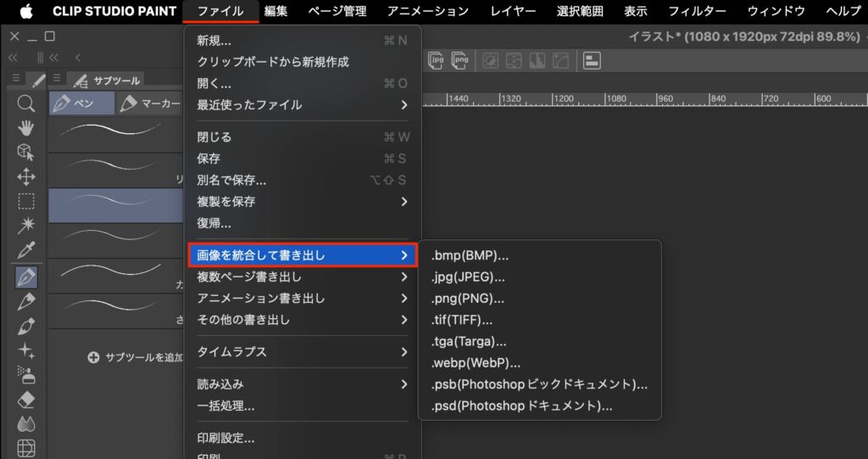This screenshot has height=459, width=868.
Task: Expand the 複製を保存 submenu
Action: pyautogui.click(x=303, y=202)
